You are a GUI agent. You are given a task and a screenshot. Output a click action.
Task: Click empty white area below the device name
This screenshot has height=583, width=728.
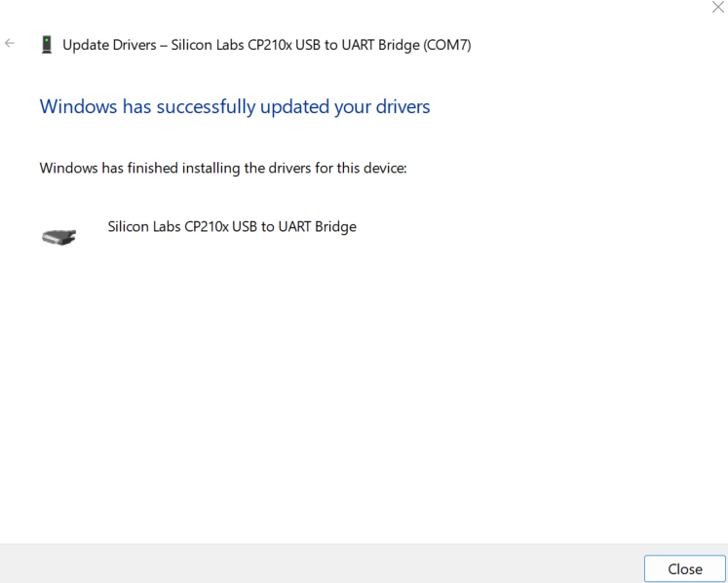pyautogui.click(x=361, y=390)
